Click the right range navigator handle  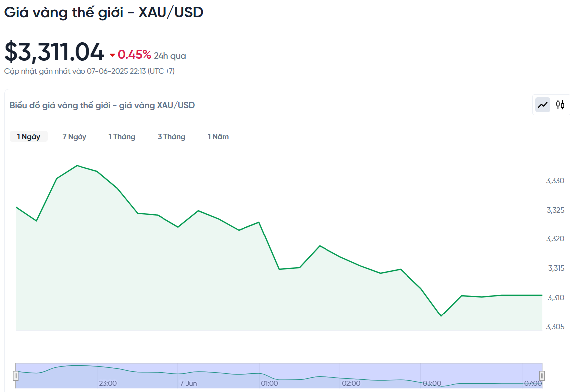click(542, 376)
